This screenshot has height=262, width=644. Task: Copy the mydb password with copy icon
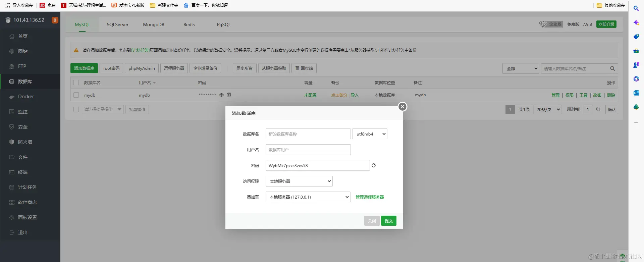[x=229, y=95]
